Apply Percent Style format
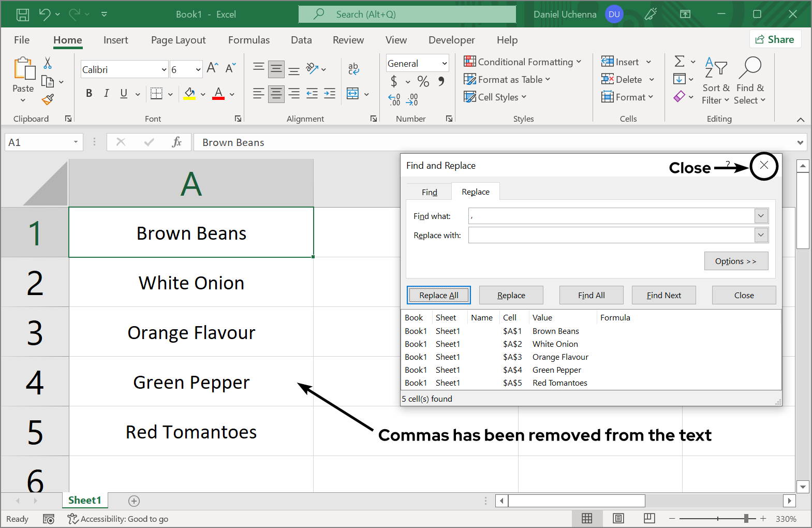The image size is (812, 528). coord(423,81)
